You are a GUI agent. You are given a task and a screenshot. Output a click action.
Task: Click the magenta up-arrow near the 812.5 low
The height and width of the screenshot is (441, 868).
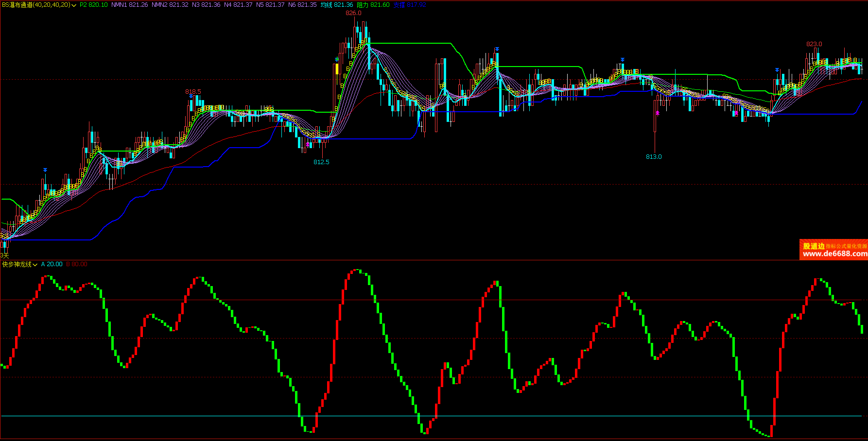click(x=308, y=144)
